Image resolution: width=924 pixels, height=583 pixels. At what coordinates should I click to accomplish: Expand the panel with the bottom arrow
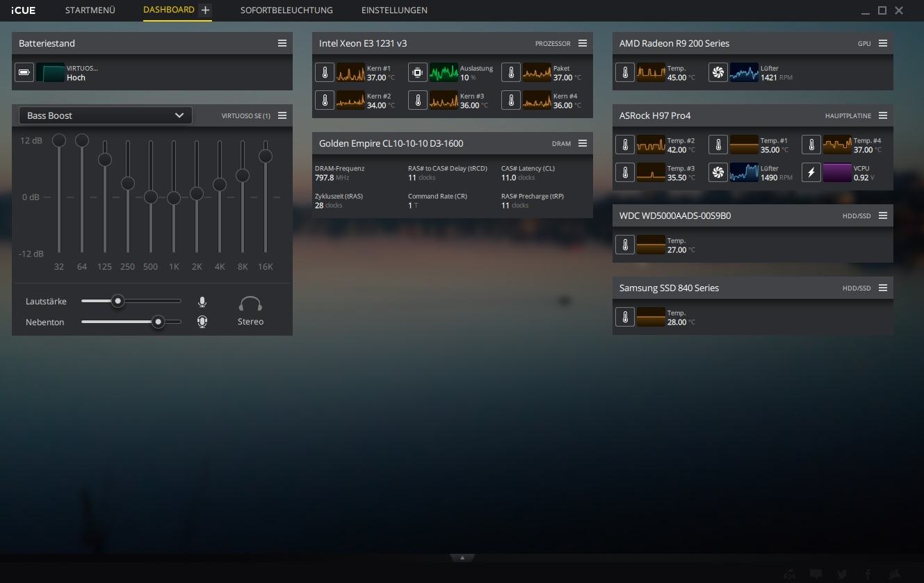click(x=462, y=557)
